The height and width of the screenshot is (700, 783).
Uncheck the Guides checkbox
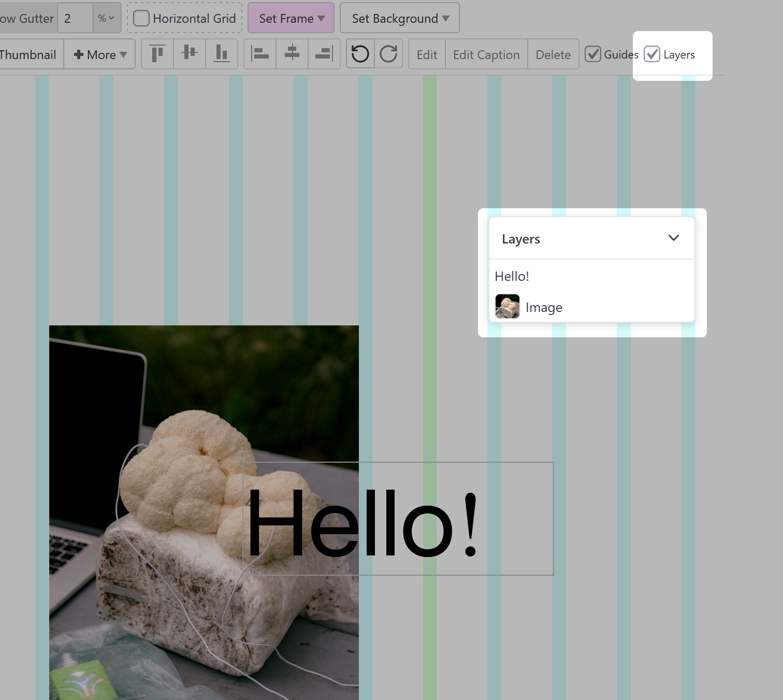click(x=593, y=54)
